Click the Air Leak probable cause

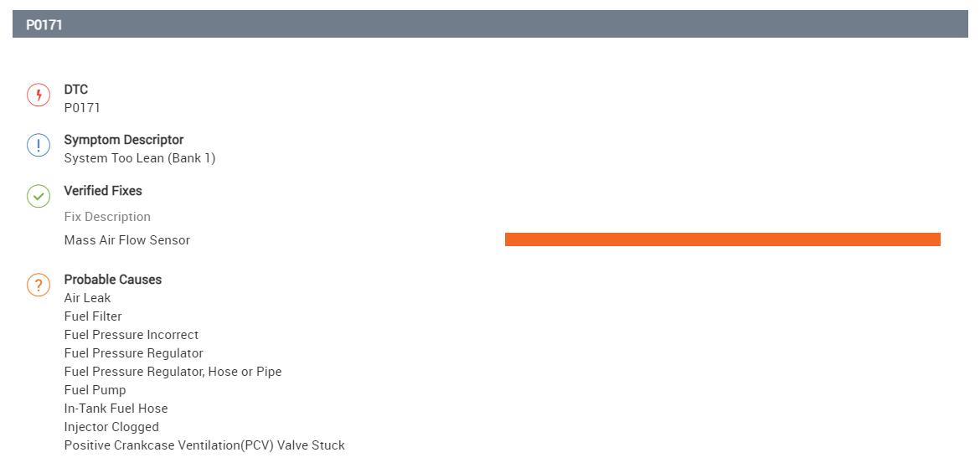[88, 298]
